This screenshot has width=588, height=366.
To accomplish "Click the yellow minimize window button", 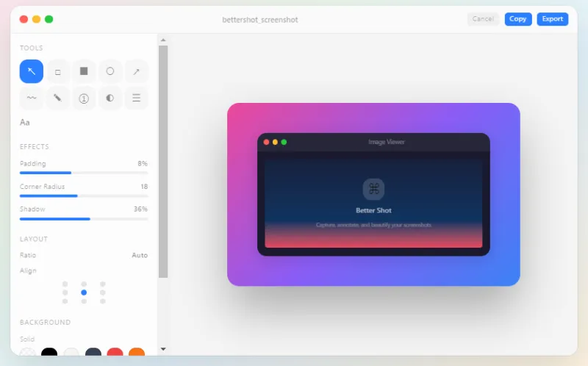I will point(36,19).
